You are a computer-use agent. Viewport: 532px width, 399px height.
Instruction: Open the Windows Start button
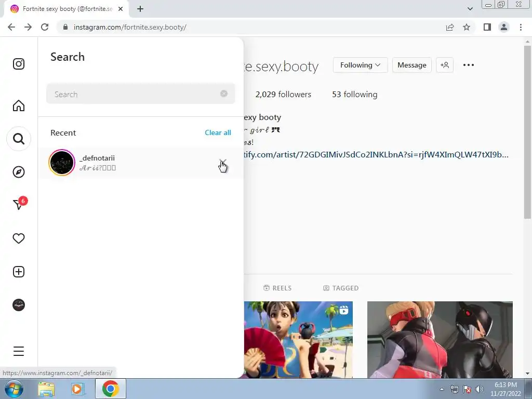[x=14, y=389]
